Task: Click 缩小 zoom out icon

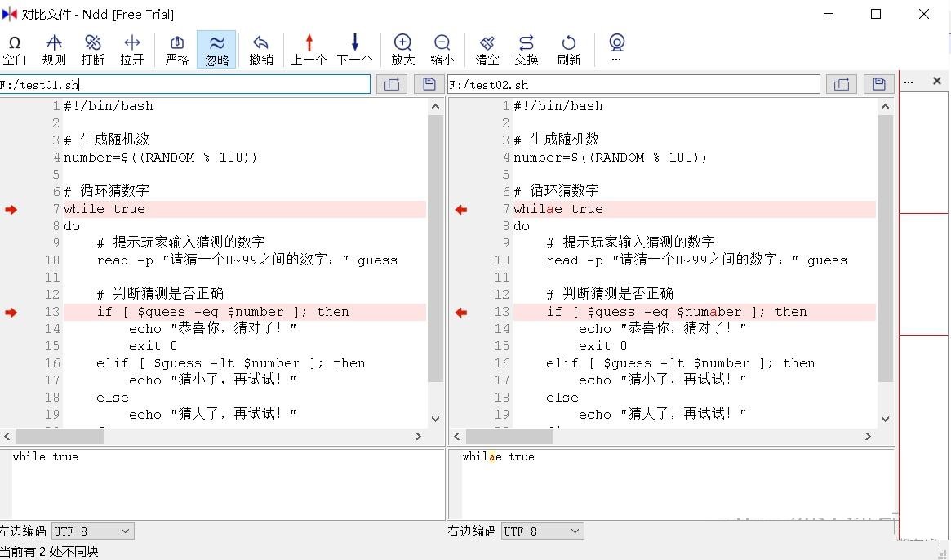Action: click(442, 50)
